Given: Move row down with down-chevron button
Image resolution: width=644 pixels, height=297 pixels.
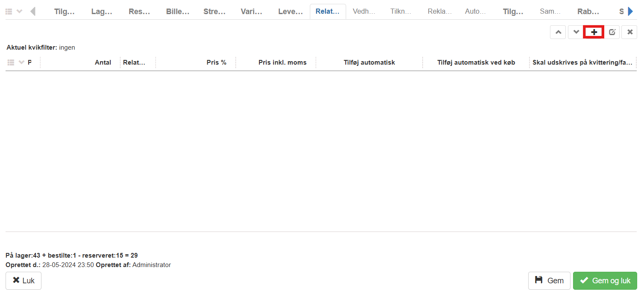Looking at the screenshot, I should tap(576, 32).
